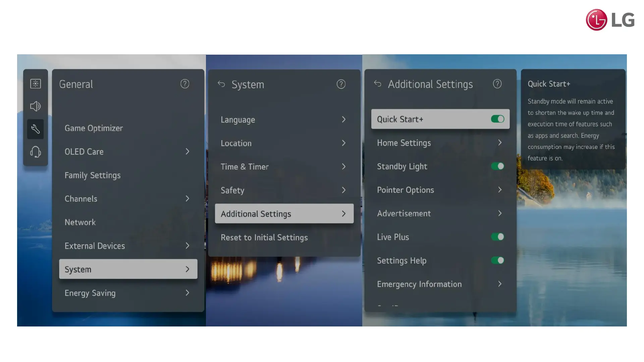Toggle the Settings Help switch
644x362 pixels.
pyautogui.click(x=497, y=260)
